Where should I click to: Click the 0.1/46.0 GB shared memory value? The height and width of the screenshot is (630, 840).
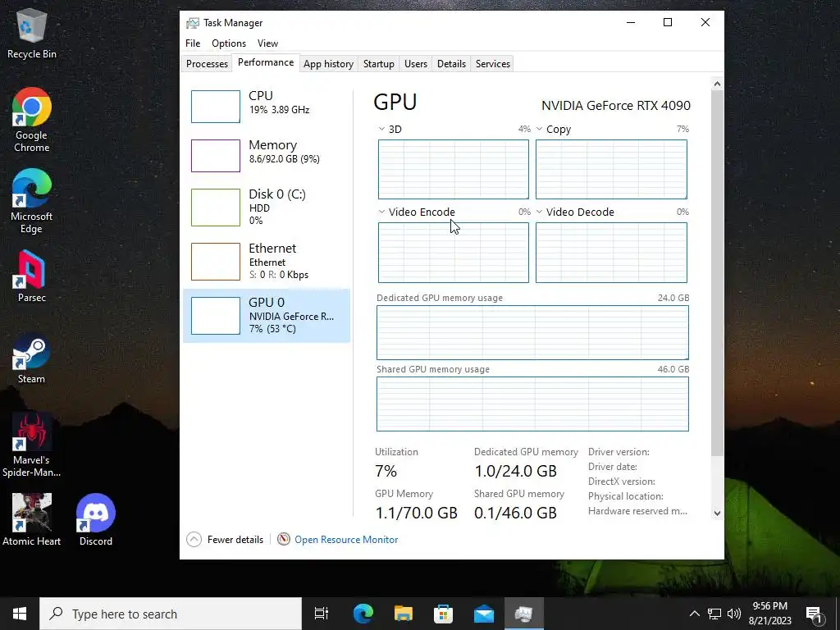pos(515,513)
